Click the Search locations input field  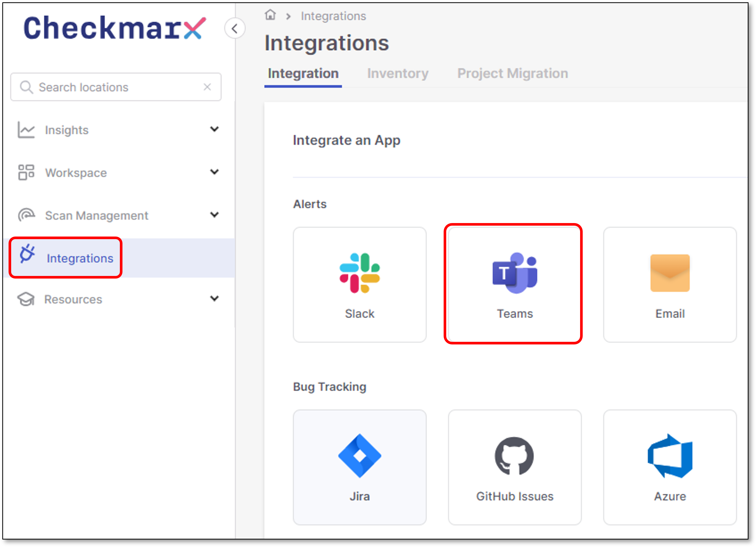tap(116, 87)
